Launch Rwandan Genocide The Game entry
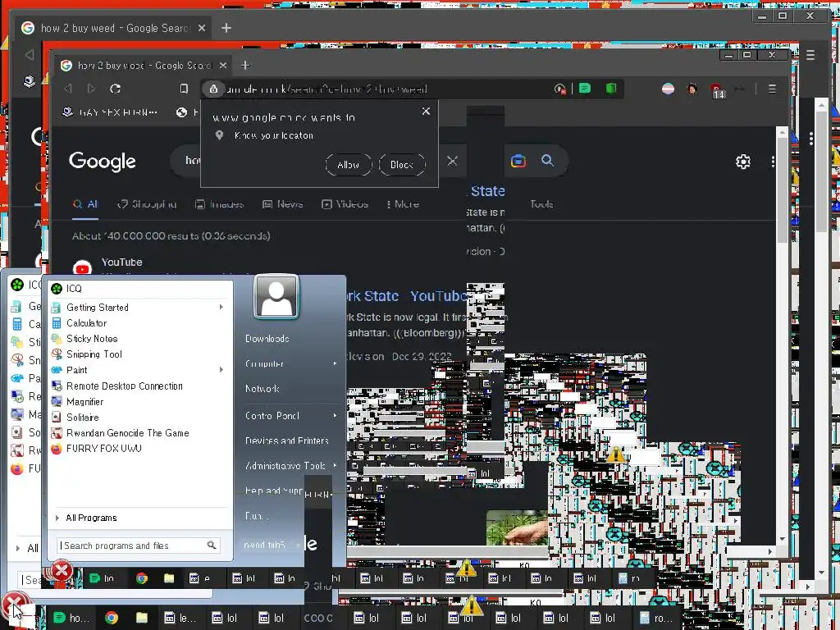The image size is (840, 630). pos(120,433)
